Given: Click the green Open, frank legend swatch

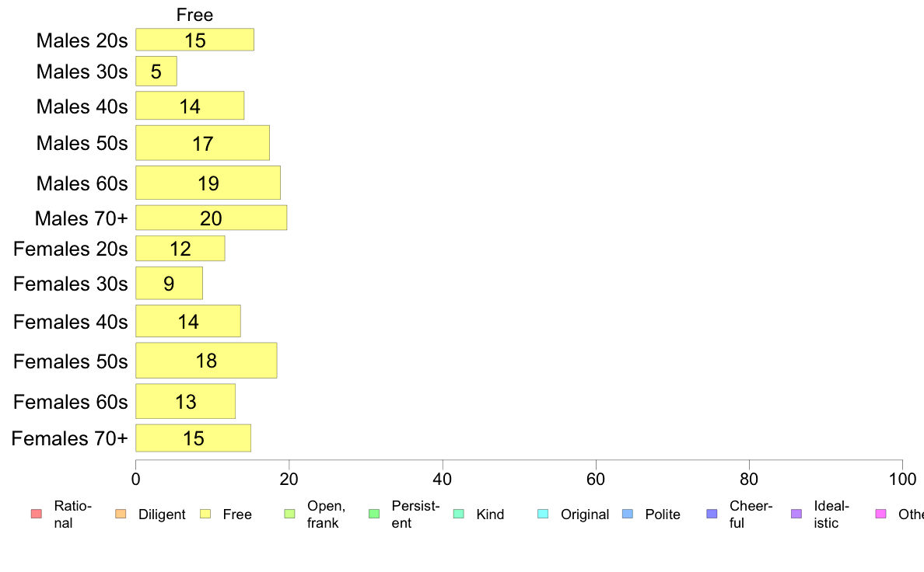Looking at the screenshot, I should point(289,514).
